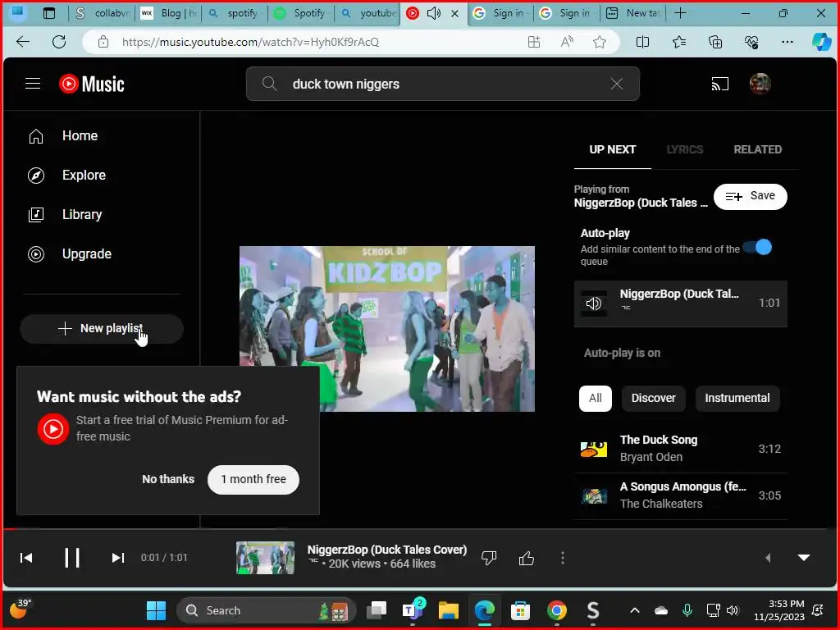Expand the player volume controls arrow
840x630 pixels.
click(768, 558)
